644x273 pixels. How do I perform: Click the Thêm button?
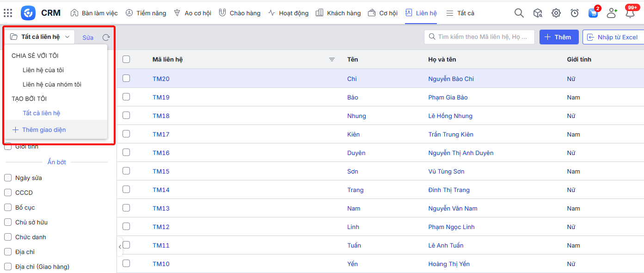point(558,37)
